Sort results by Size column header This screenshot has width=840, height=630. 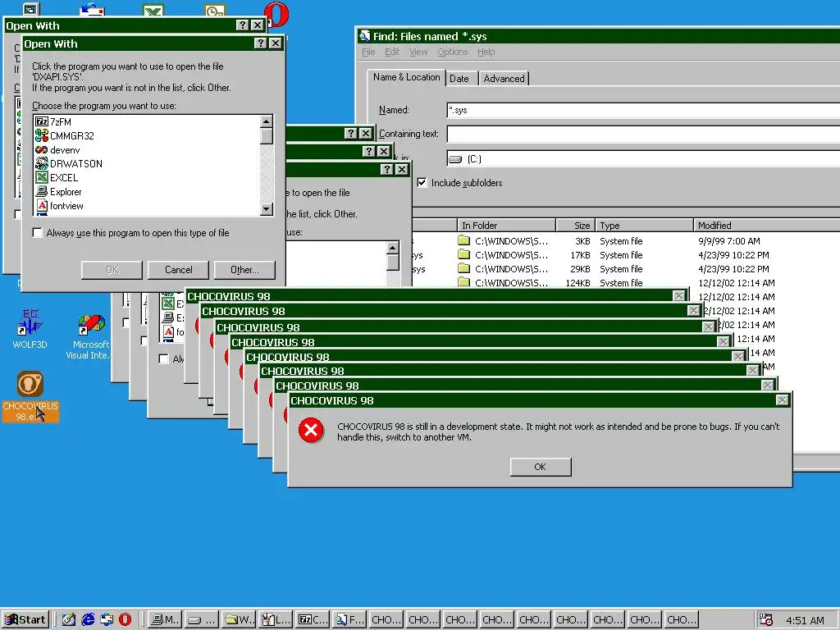575,226
